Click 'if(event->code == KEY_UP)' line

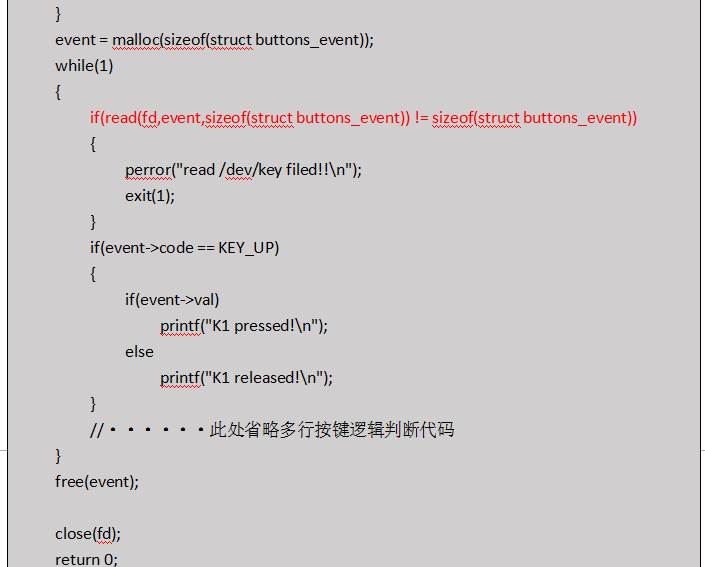(x=184, y=248)
